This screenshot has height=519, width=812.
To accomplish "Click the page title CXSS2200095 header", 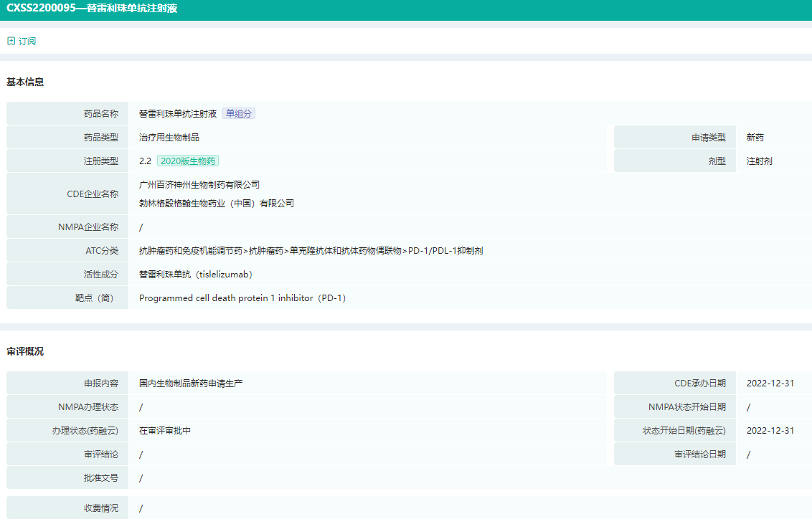I will point(92,9).
